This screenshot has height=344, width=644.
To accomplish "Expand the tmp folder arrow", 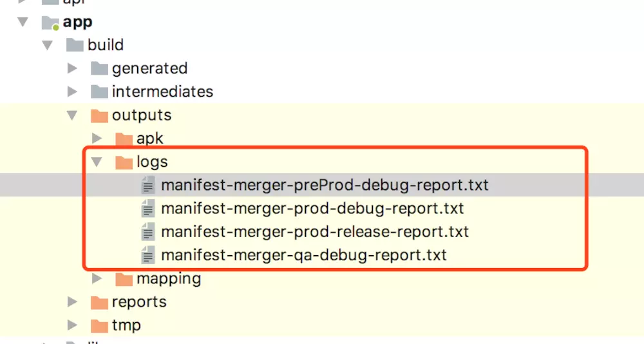I will [x=72, y=325].
